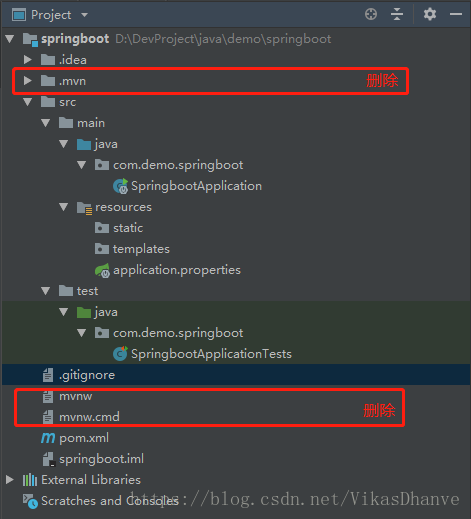Click the src folder icon
Screen dimensions: 471x519
pos(48,102)
